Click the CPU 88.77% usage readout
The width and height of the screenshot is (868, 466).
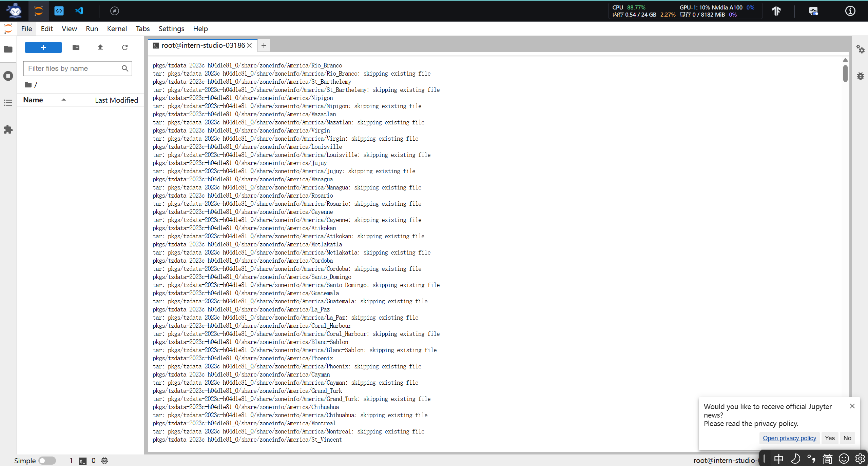click(x=629, y=7)
